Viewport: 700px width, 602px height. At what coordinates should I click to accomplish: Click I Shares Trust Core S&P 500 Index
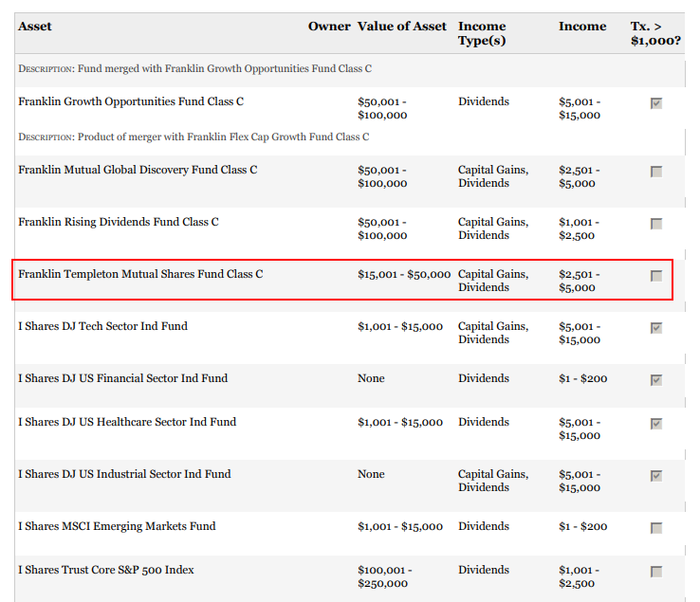[105, 570]
